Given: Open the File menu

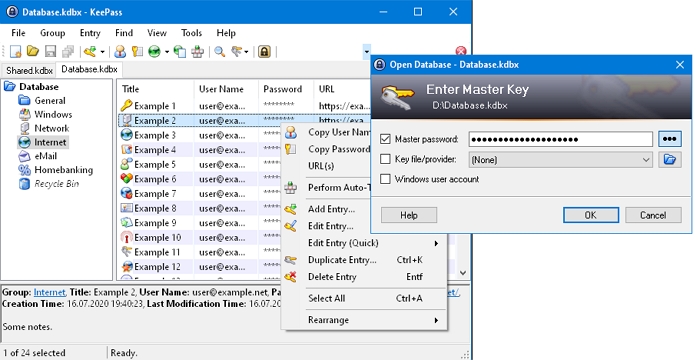Looking at the screenshot, I should (x=18, y=33).
